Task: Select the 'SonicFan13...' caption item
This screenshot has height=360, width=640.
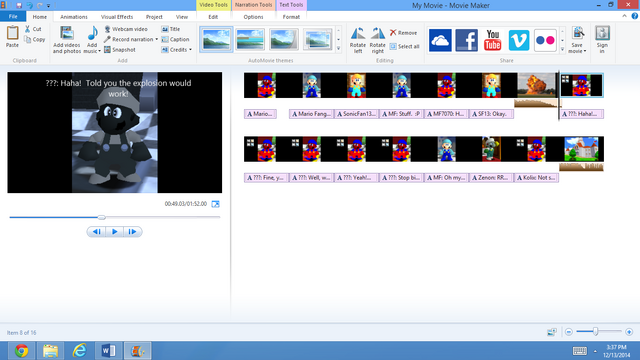Action: pyautogui.click(x=356, y=114)
